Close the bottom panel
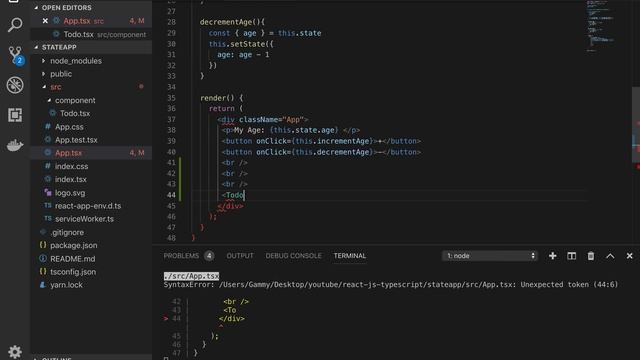 (x=629, y=256)
